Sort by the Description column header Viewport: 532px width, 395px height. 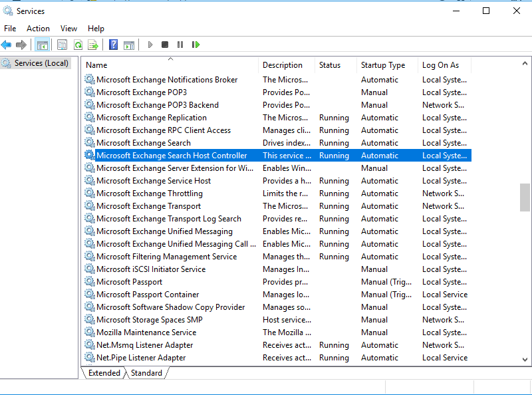tap(287, 65)
